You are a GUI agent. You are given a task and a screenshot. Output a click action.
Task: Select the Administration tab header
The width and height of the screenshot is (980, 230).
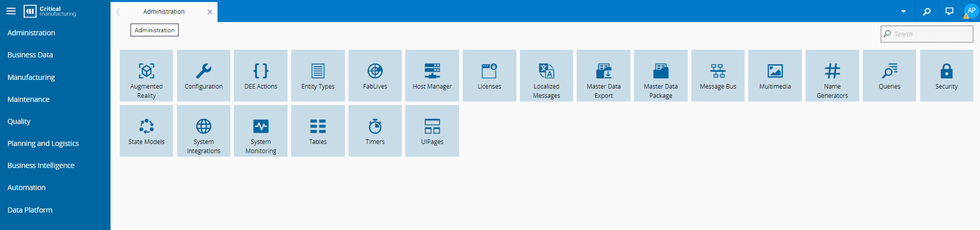164,11
